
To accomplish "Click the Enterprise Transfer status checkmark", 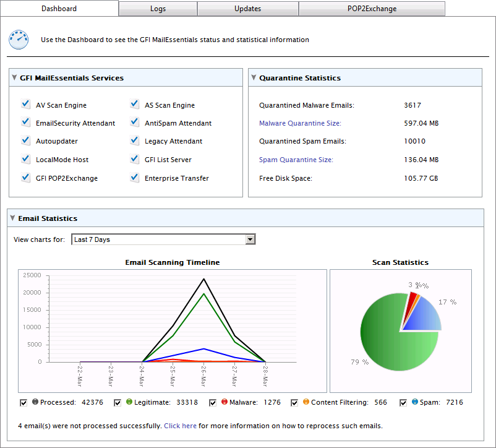I will (134, 177).
